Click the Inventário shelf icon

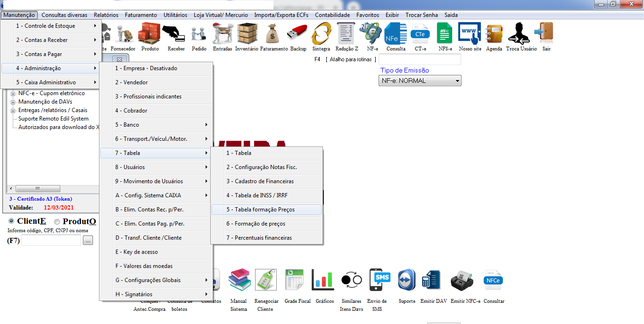[x=247, y=35]
